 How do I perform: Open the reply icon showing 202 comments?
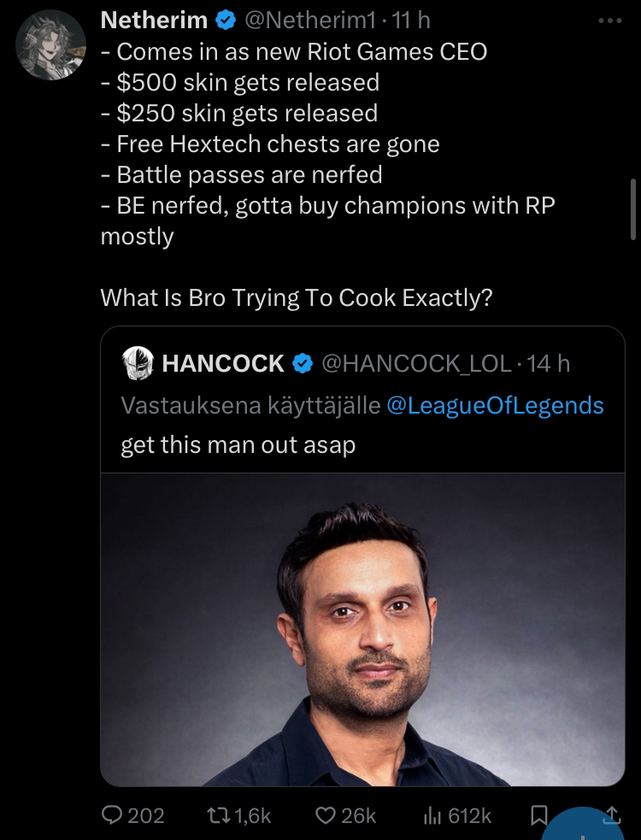(113, 815)
